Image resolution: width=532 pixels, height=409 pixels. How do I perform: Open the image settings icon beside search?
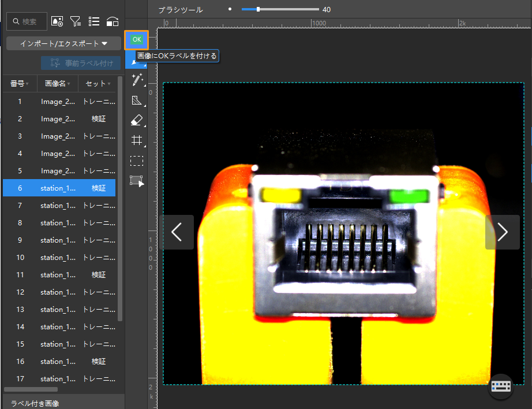(57, 21)
